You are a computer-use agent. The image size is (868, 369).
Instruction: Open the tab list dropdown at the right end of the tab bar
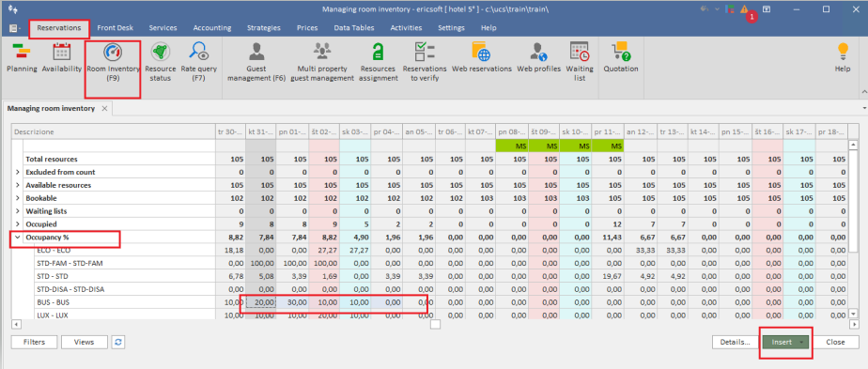[x=864, y=108]
